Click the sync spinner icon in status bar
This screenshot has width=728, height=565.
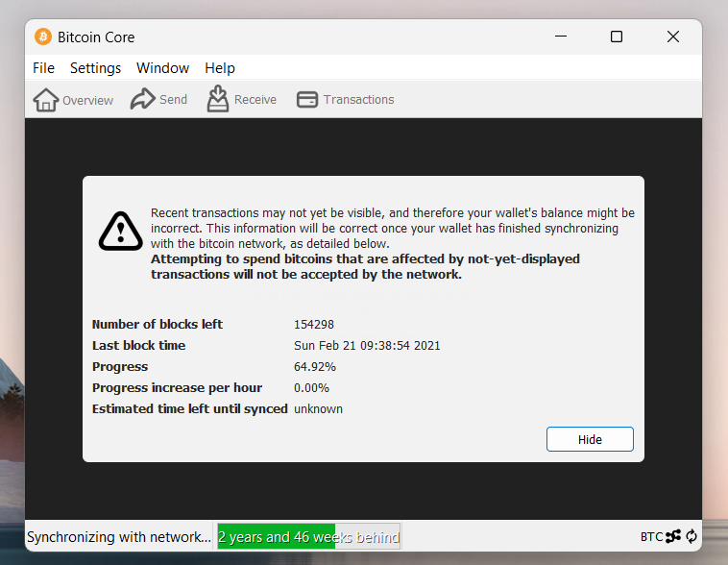(692, 536)
